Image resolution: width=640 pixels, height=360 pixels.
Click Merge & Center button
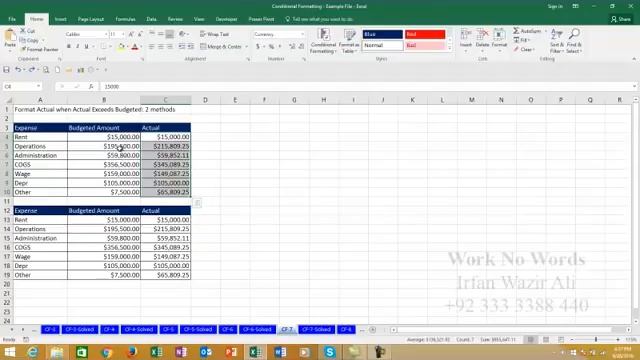click(x=221, y=47)
